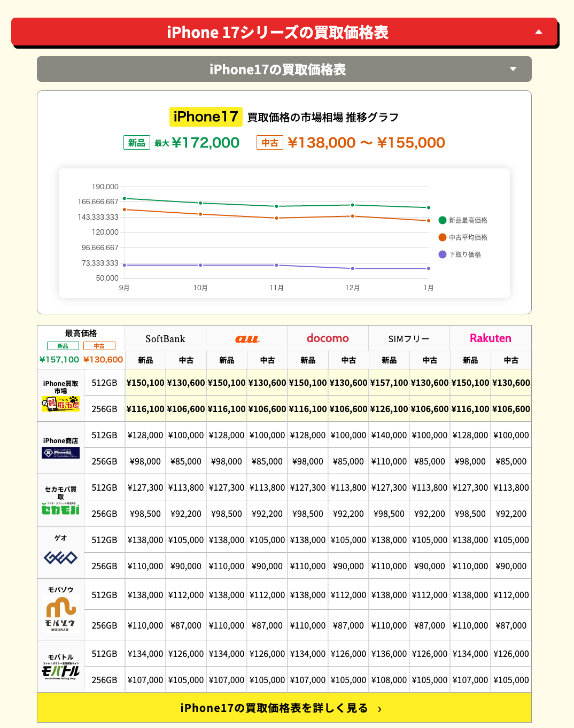The height and width of the screenshot is (728, 574).
Task: Click the モバゾウ shop logo
Action: [x=60, y=614]
